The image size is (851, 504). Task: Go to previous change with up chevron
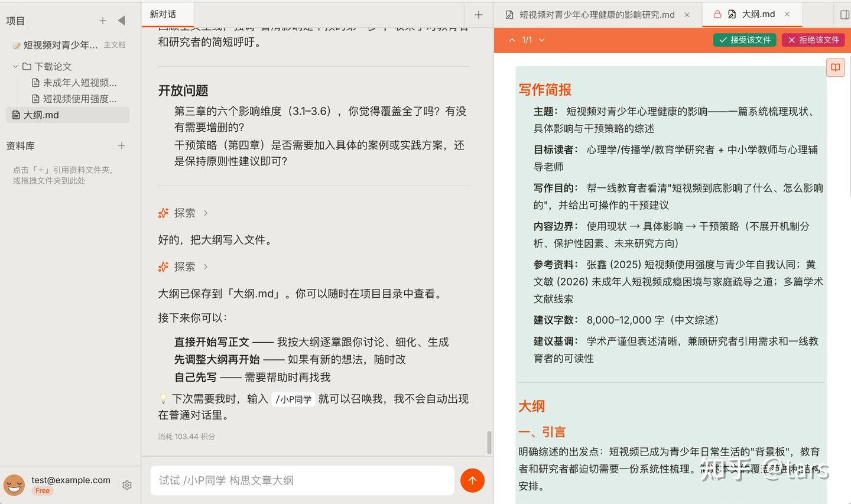(512, 40)
